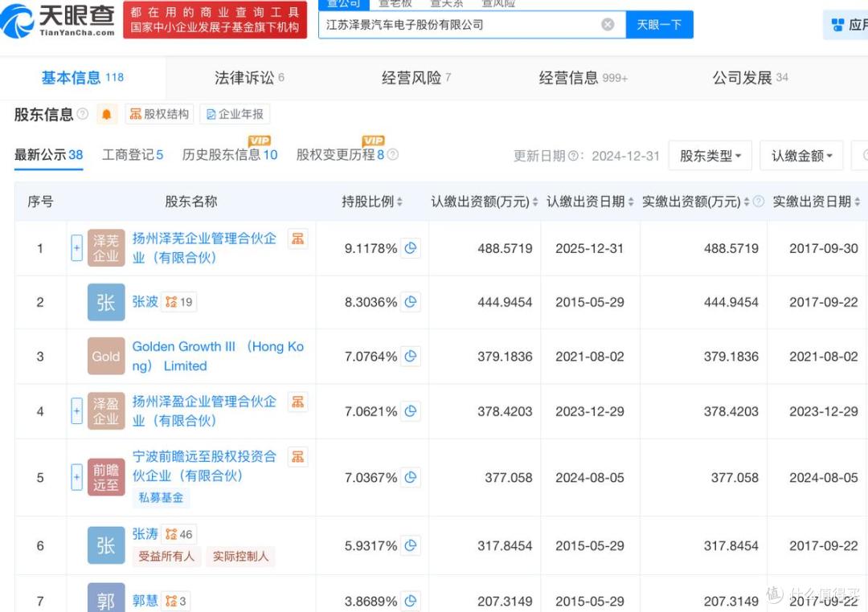Screen dimensions: 868x612
Task: Click the 天眼一下 search button
Action: point(659,24)
